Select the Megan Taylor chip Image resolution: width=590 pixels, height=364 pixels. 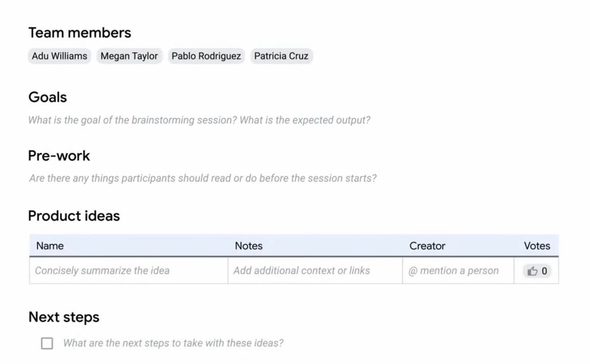point(129,56)
